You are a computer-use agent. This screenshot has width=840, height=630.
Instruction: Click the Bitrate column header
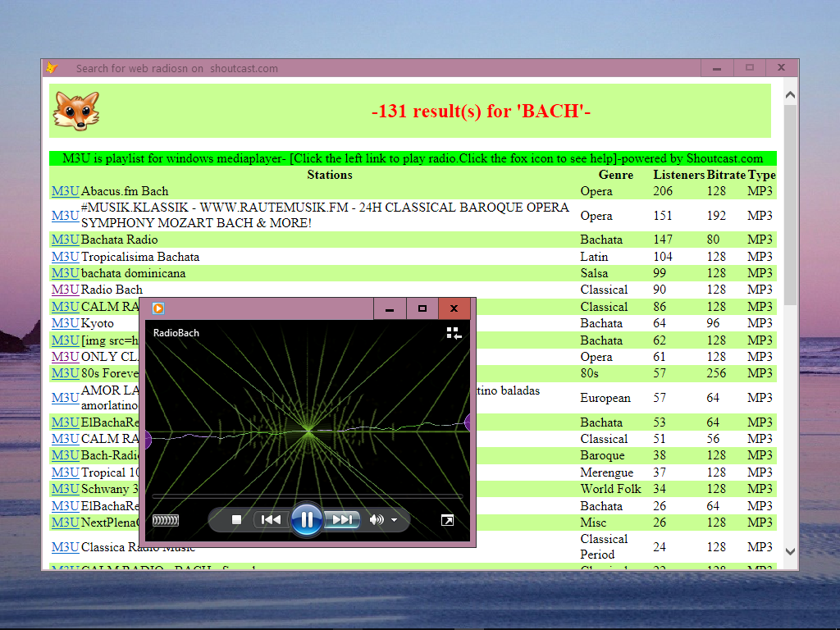click(x=726, y=175)
